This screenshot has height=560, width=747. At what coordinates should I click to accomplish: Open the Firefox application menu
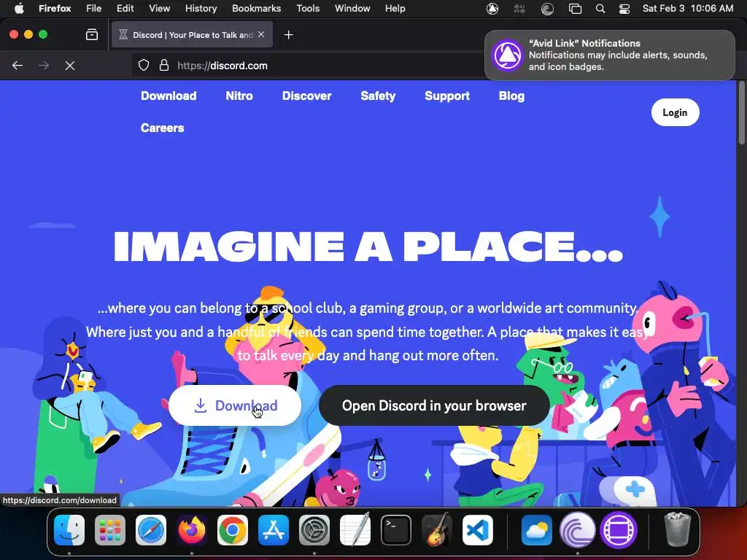click(x=55, y=8)
